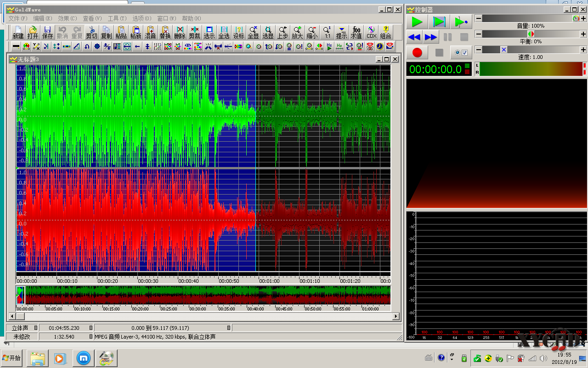Click the envelope icon ending the effects bar
This screenshot has width=588, height=368.
pyautogui.click(x=390, y=46)
